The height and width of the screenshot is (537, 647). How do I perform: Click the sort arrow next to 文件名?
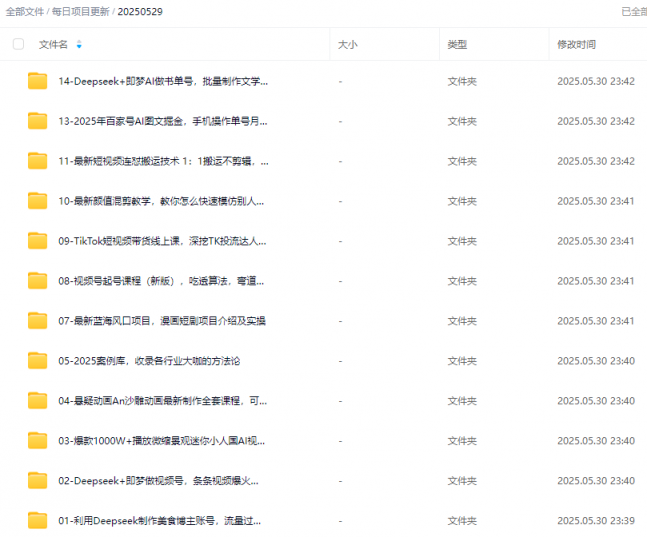coord(79,45)
